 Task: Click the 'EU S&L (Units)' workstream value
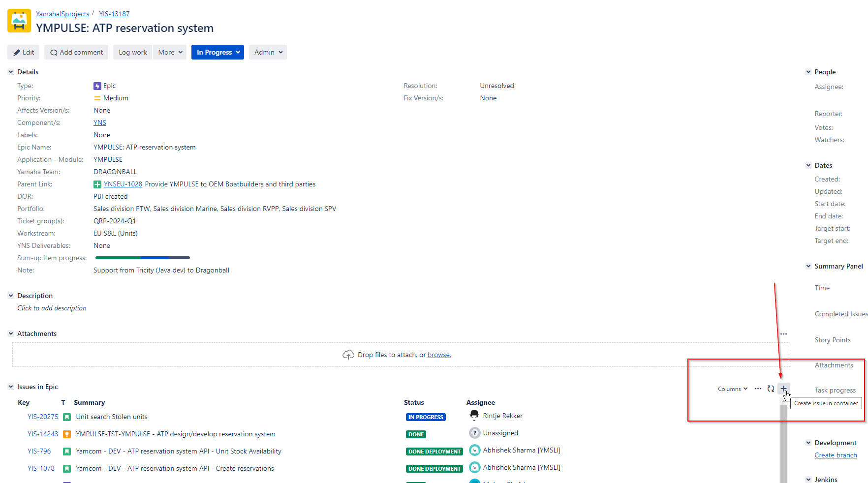[116, 233]
